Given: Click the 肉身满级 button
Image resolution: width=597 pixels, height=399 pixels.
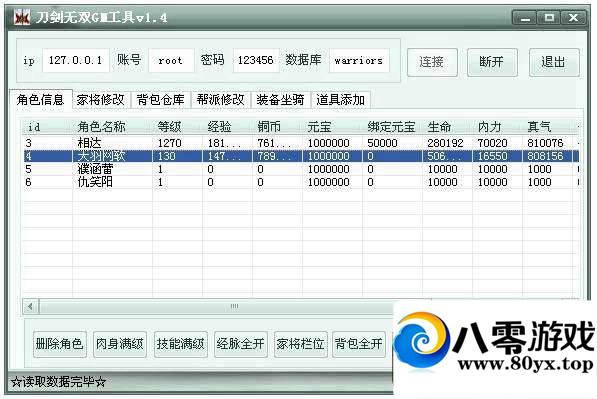Looking at the screenshot, I should [120, 344].
